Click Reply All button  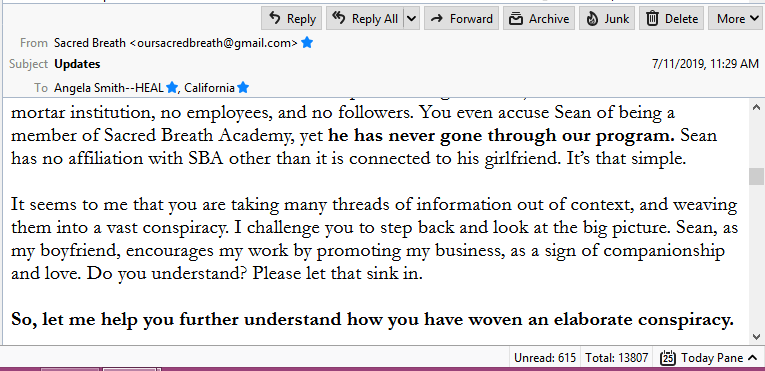tap(365, 19)
